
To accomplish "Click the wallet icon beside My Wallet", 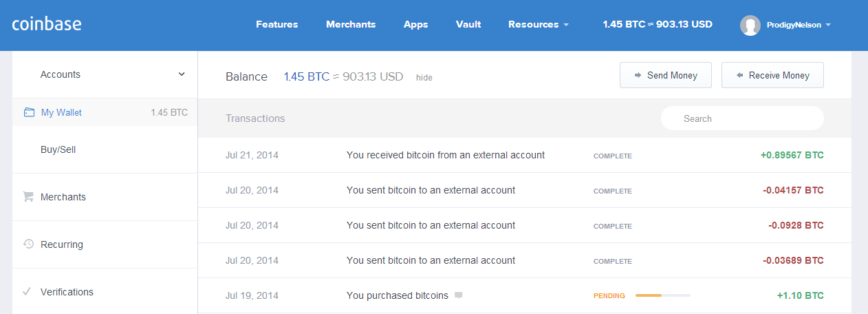I will click(x=29, y=112).
